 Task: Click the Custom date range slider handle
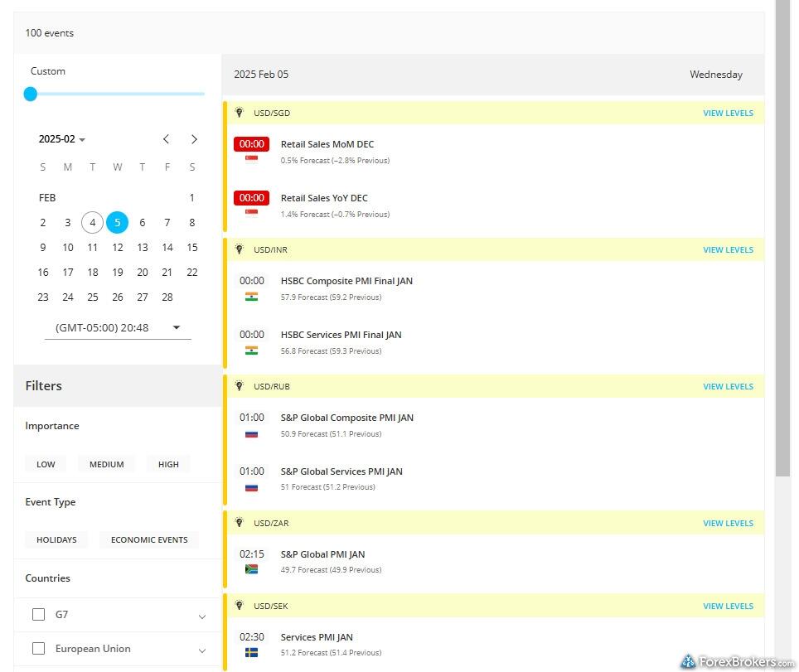pyautogui.click(x=31, y=94)
